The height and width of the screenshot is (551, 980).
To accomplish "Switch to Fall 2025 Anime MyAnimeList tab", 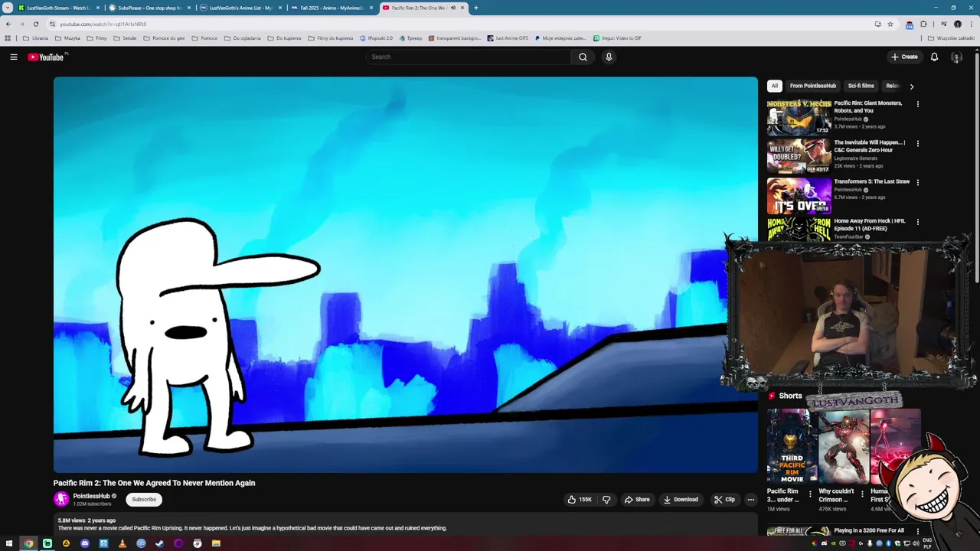I will (332, 8).
